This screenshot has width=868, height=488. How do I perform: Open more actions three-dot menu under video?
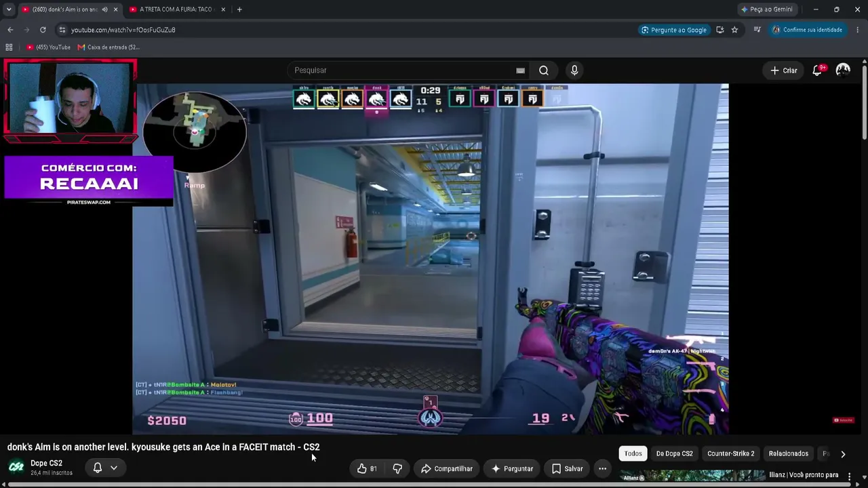coord(602,468)
